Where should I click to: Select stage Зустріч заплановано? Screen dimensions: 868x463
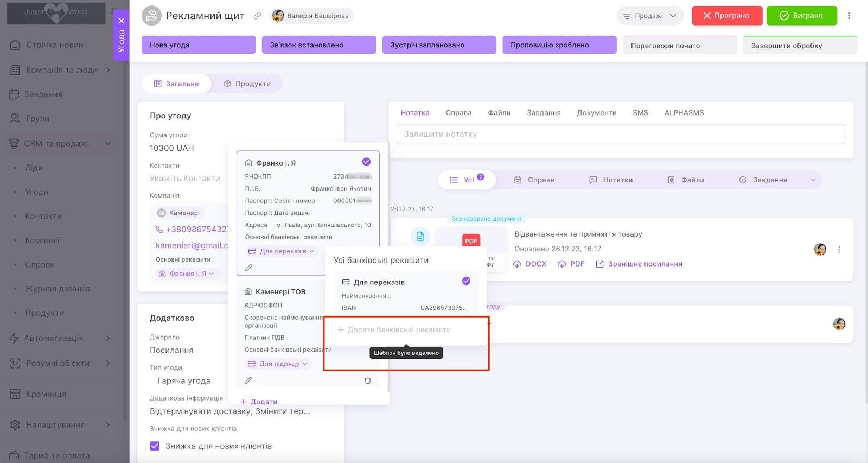[x=439, y=45]
